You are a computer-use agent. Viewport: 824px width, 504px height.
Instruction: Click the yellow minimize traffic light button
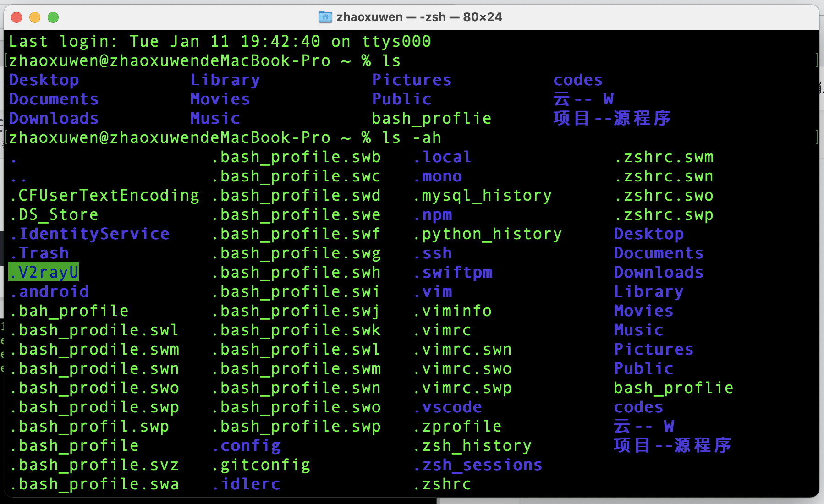pos(34,17)
